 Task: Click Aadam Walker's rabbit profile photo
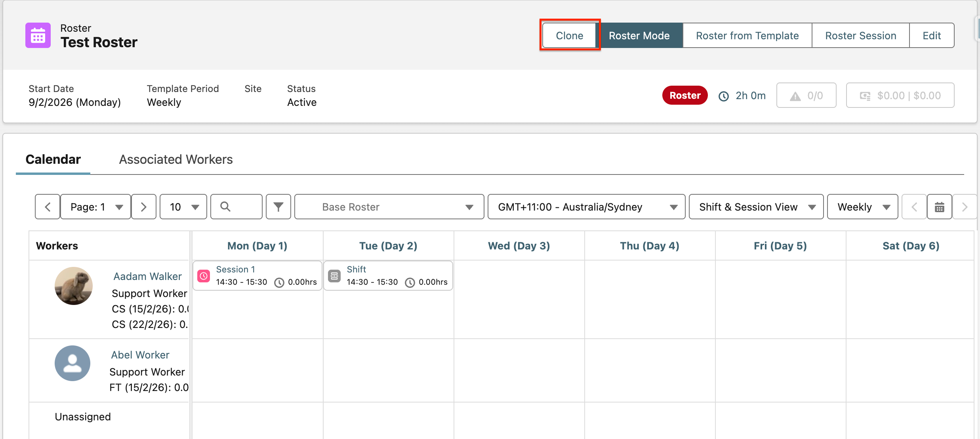point(74,286)
